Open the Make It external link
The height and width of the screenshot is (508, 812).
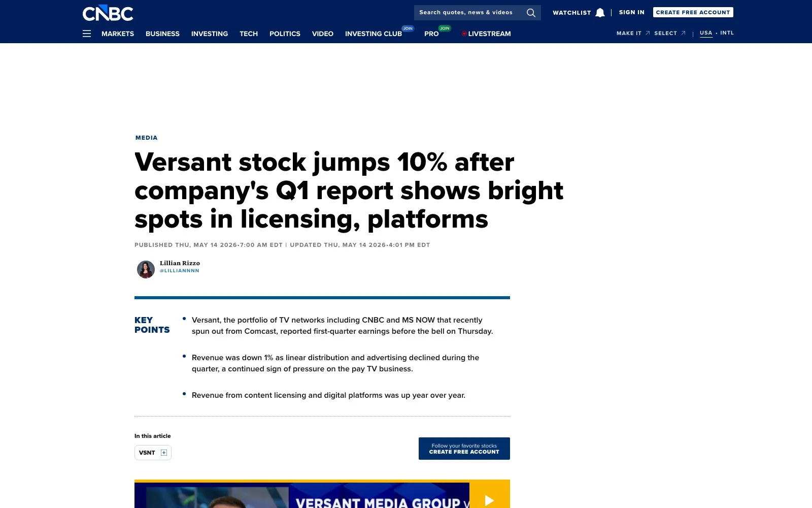pyautogui.click(x=633, y=33)
